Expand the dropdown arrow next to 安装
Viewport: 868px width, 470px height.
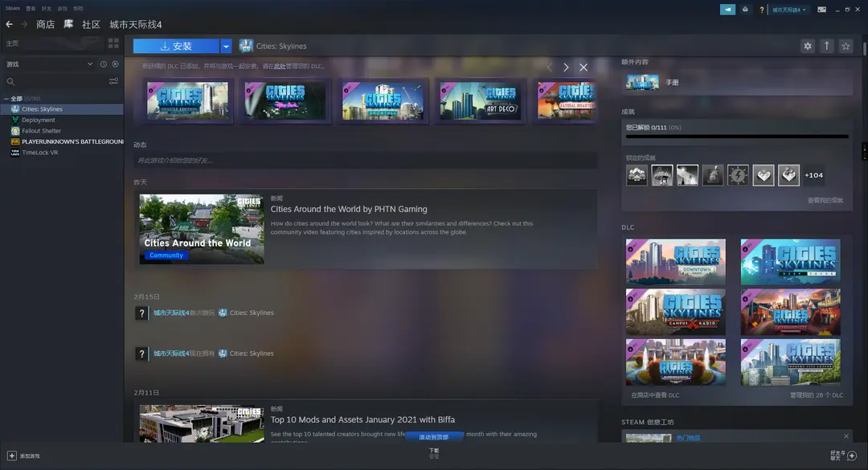[x=226, y=46]
